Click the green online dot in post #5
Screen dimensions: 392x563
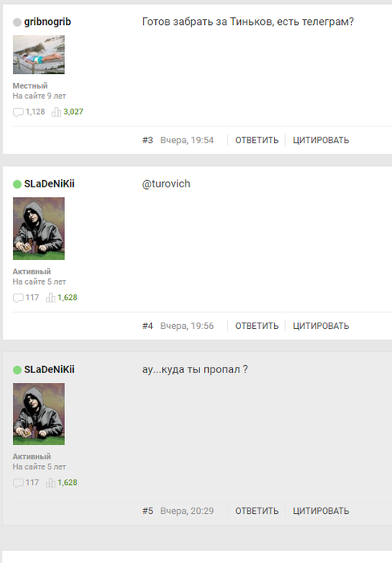pyautogui.click(x=17, y=370)
